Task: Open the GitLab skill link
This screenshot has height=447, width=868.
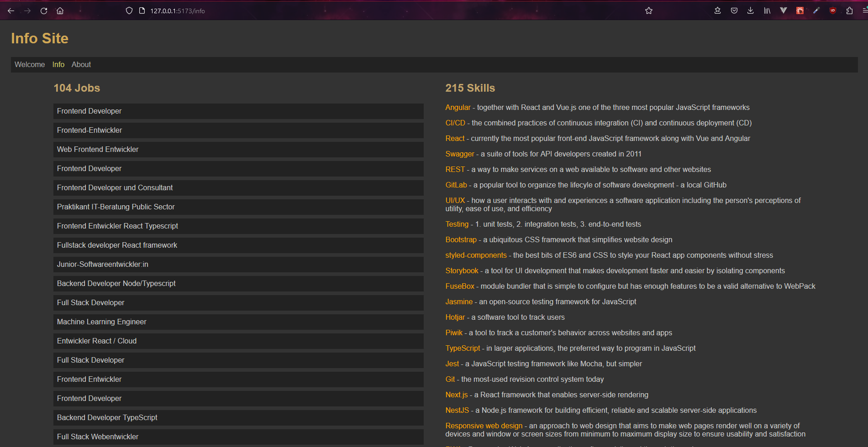Action: pos(456,185)
